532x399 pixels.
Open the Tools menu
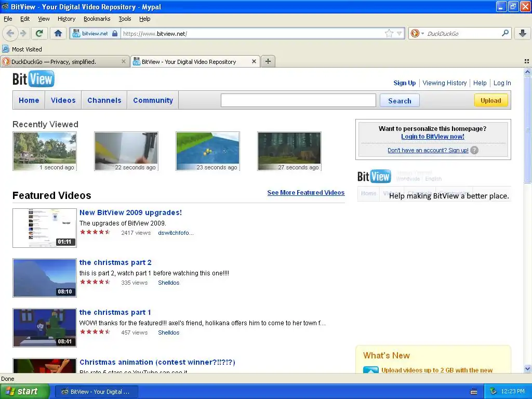[125, 19]
